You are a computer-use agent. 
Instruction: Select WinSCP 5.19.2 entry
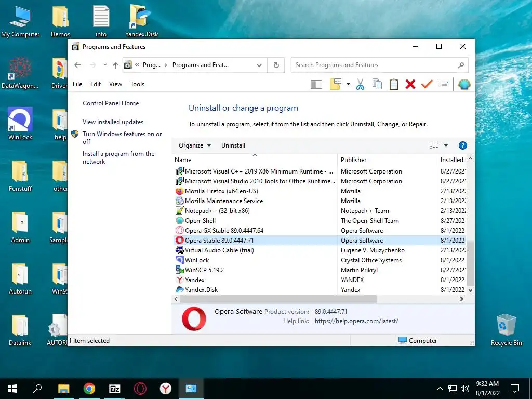coord(320,270)
